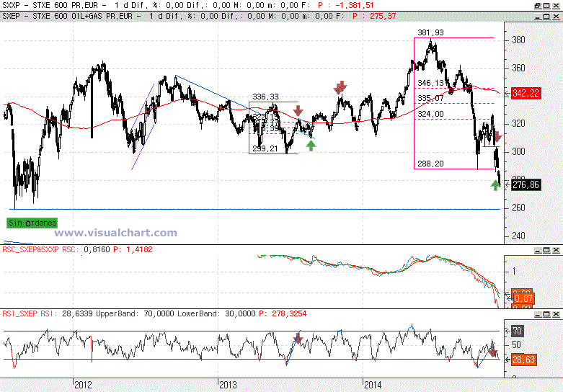Image resolution: width=563 pixels, height=392 pixels.
Task: Click the P: -1.381,51 value in SXXP header
Action: coord(346,5)
